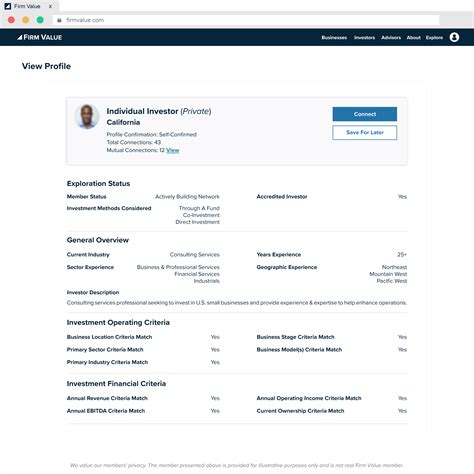
Task: View mutual connections link
Action: (x=173, y=150)
